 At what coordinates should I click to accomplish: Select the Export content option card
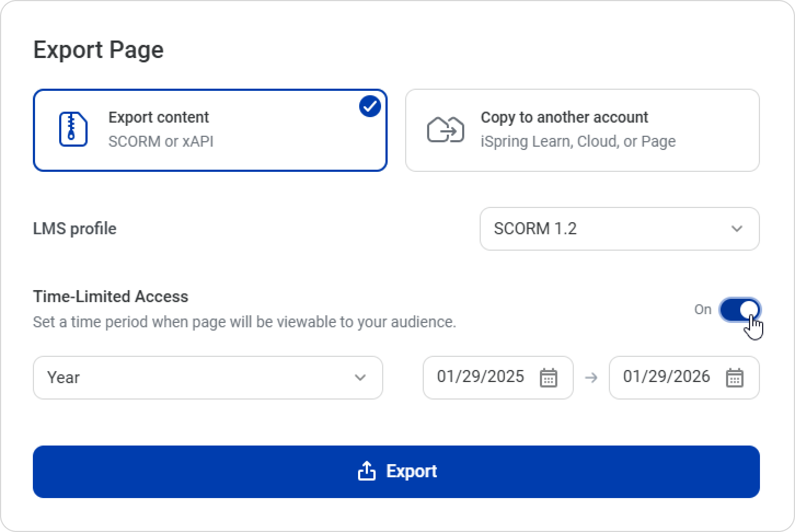click(210, 130)
